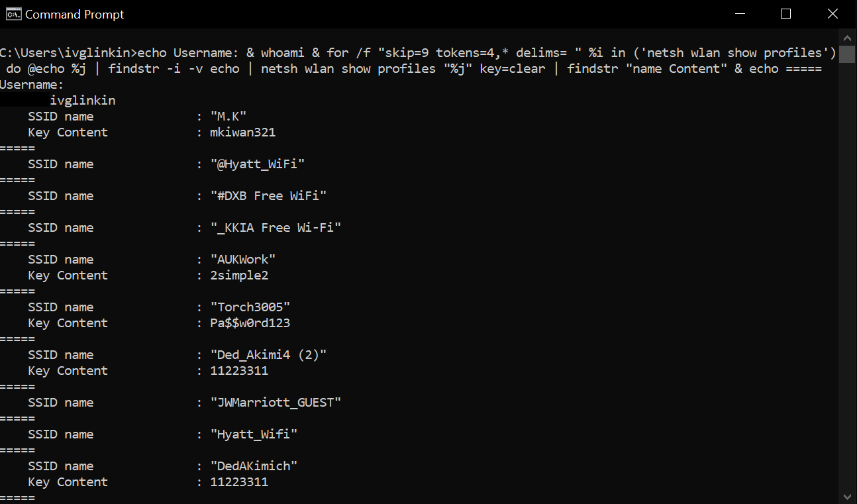Click the "JWMarriott_GUEST" SSID name
The width and height of the screenshot is (857, 504).
tap(276, 403)
